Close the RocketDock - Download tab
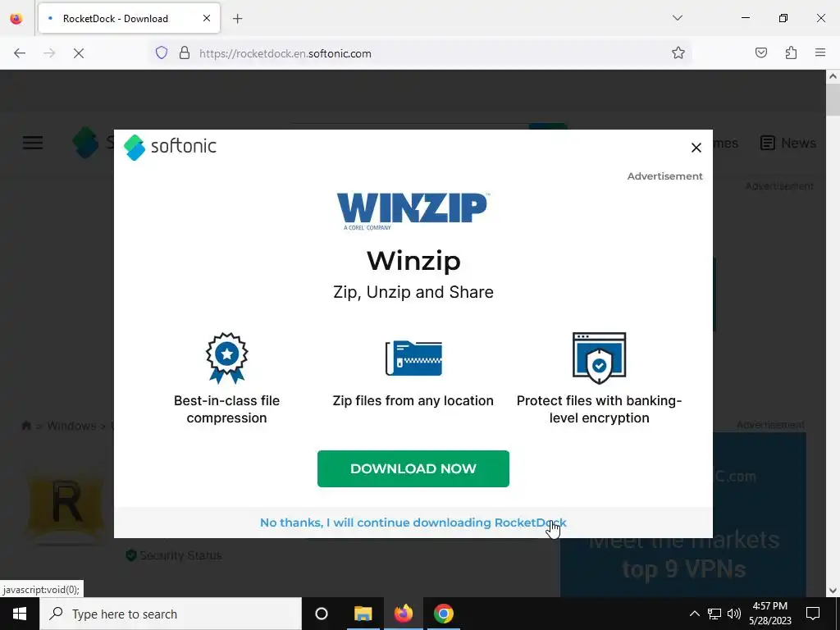 coord(206,18)
